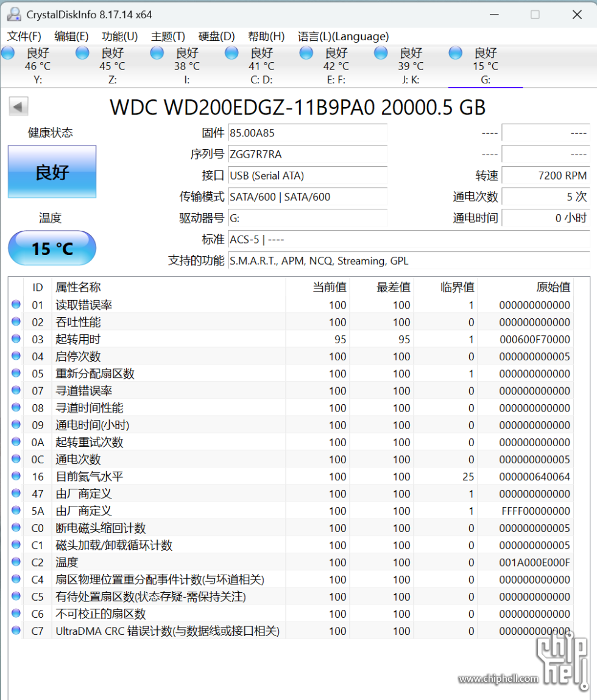Select the J: K: drive indicator icon
The height and width of the screenshot is (700, 597).
[380, 53]
